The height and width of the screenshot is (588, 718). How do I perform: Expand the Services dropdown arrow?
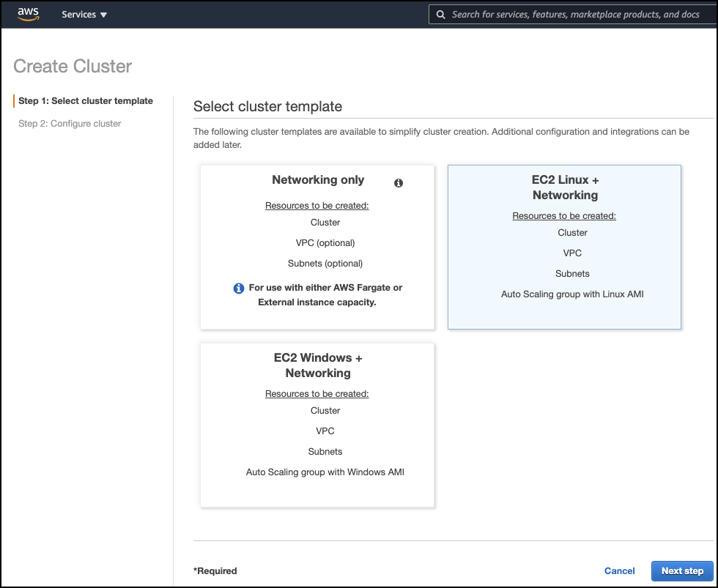click(x=103, y=15)
